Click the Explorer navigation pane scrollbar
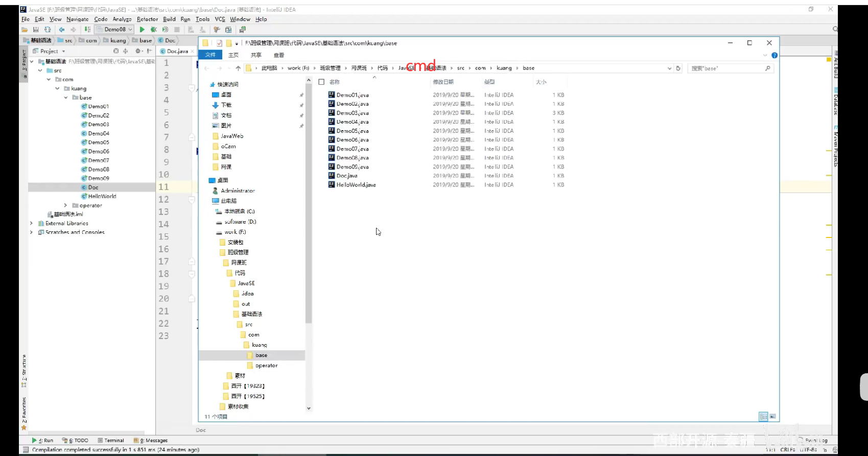Image resolution: width=868 pixels, height=456 pixels. [x=309, y=204]
